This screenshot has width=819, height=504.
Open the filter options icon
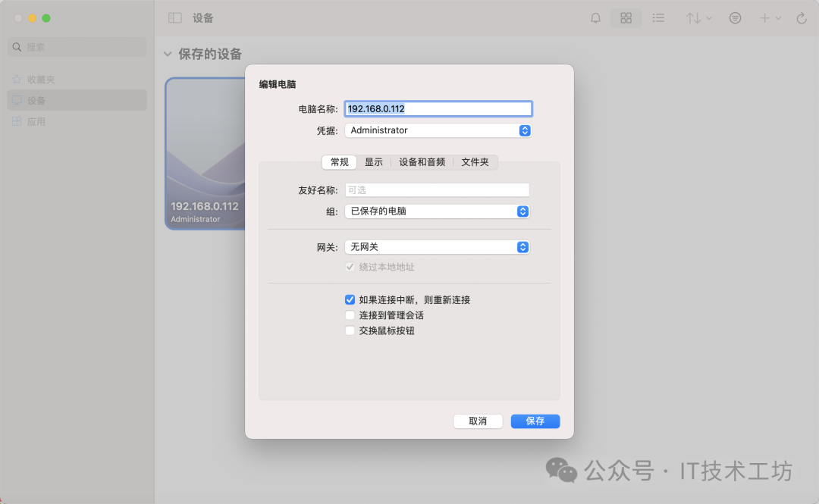[x=735, y=17]
